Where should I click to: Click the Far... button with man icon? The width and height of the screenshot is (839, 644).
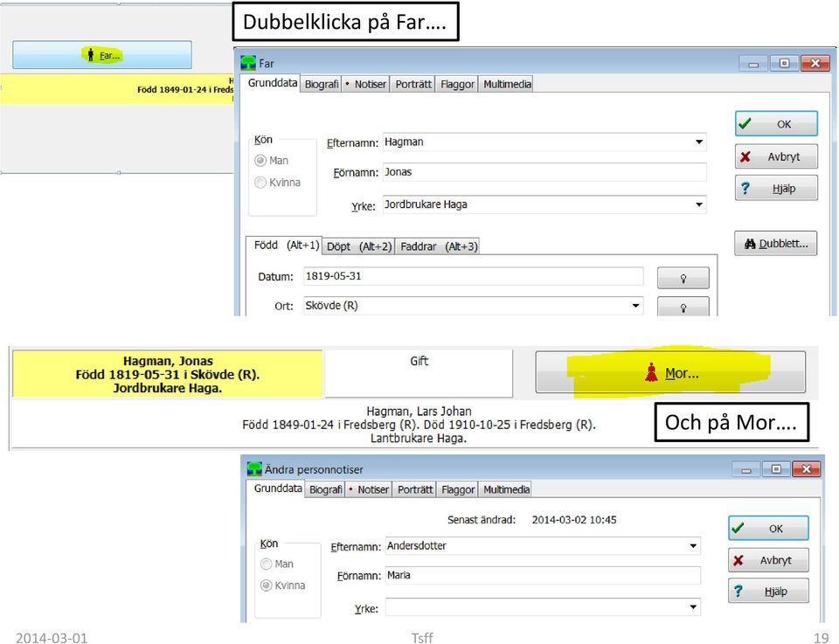click(x=101, y=54)
